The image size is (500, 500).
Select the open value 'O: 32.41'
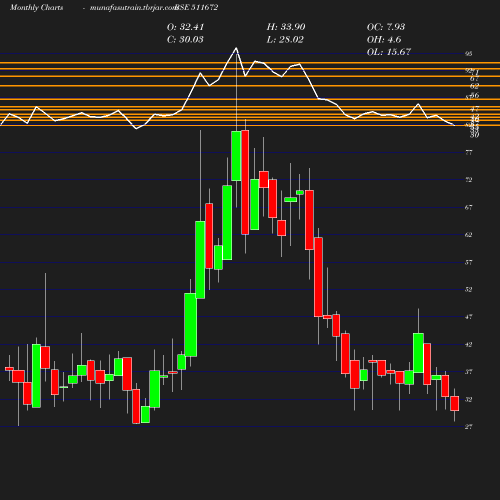click(x=185, y=27)
